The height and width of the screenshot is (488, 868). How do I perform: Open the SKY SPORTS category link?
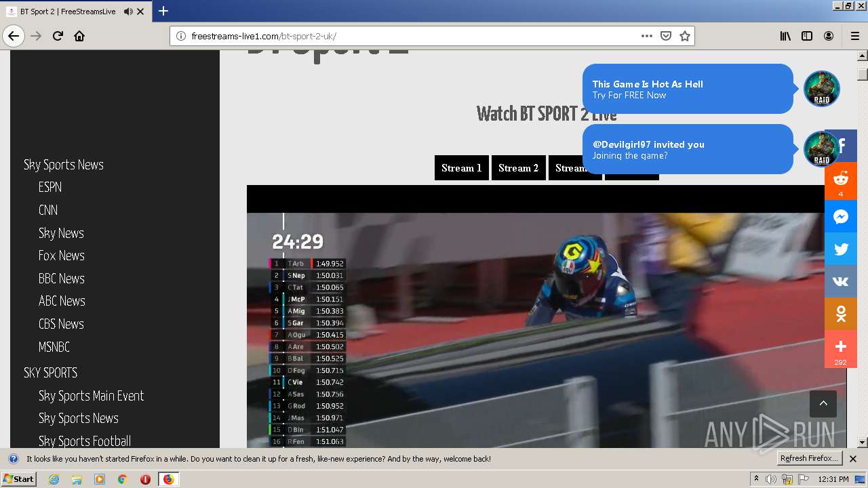tap(51, 373)
